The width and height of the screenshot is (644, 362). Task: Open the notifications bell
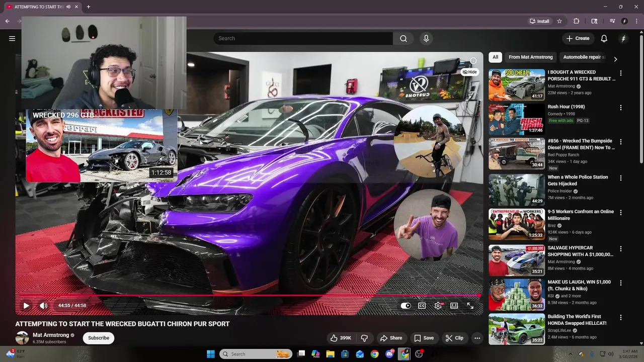pos(604,38)
